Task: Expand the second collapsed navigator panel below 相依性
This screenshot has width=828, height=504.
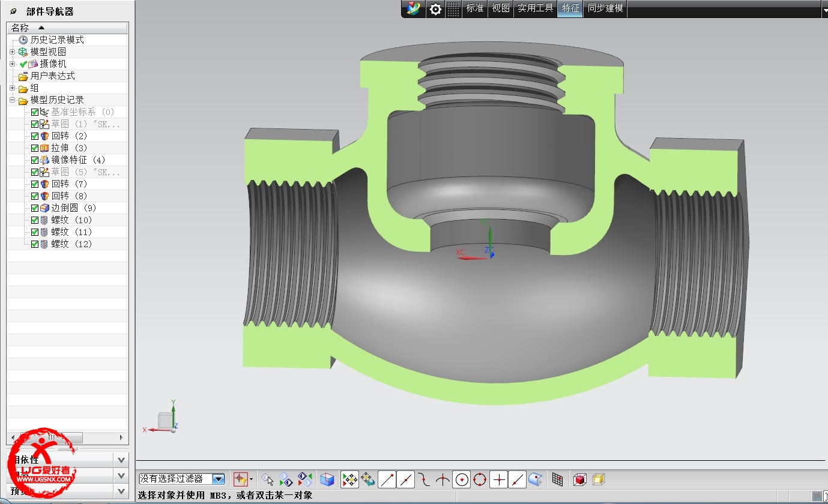Action: [x=121, y=476]
